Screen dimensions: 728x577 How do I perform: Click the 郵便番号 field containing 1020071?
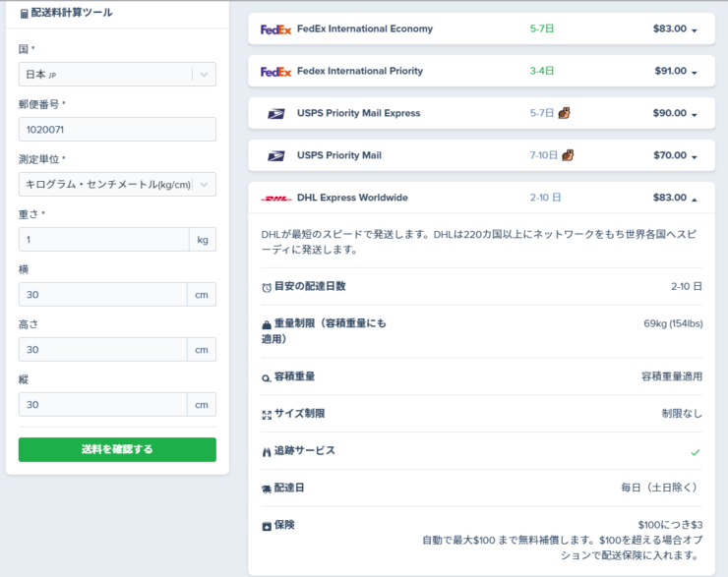point(117,130)
